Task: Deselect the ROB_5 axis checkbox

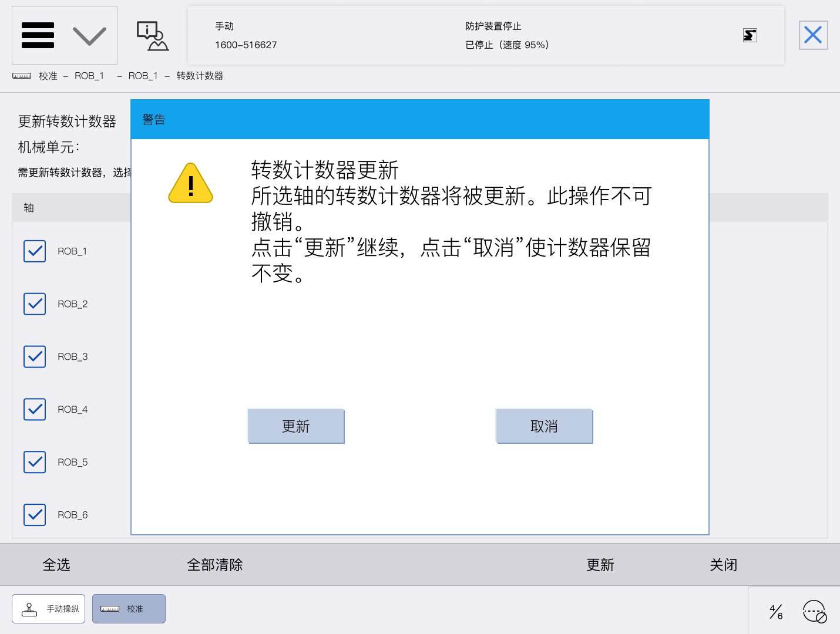Action: pos(35,463)
